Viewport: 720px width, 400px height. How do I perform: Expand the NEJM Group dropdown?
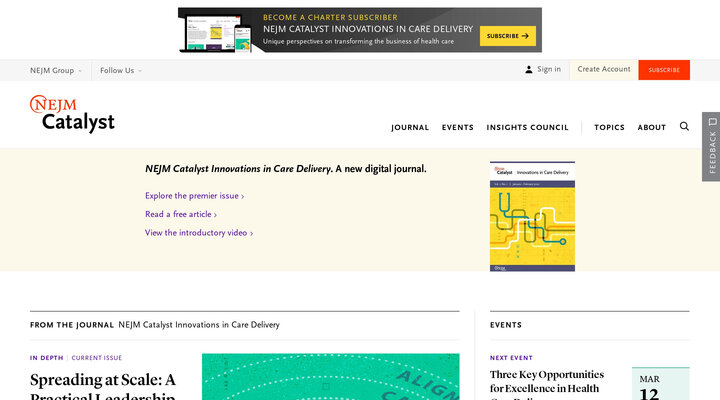(56, 71)
